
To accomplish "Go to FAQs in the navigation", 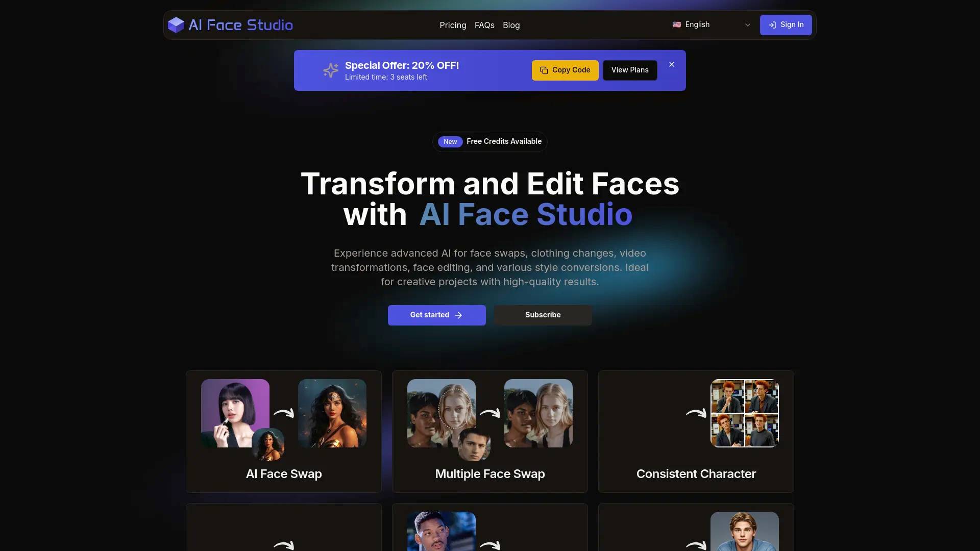I will (x=484, y=25).
